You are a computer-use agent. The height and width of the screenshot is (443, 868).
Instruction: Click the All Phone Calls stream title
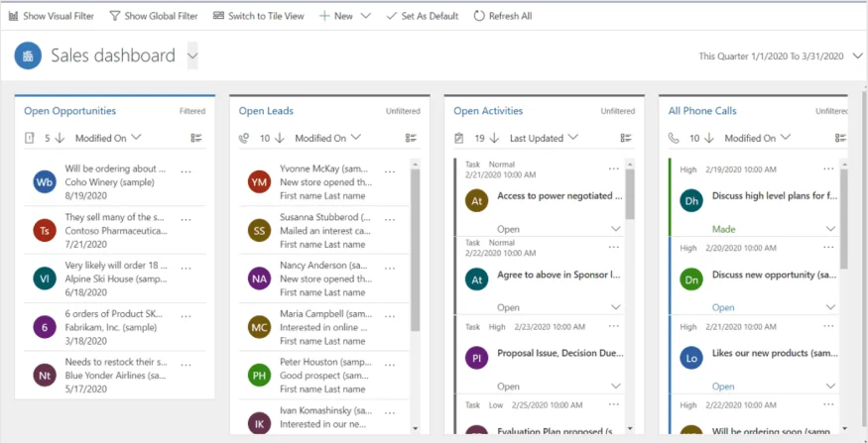[702, 111]
